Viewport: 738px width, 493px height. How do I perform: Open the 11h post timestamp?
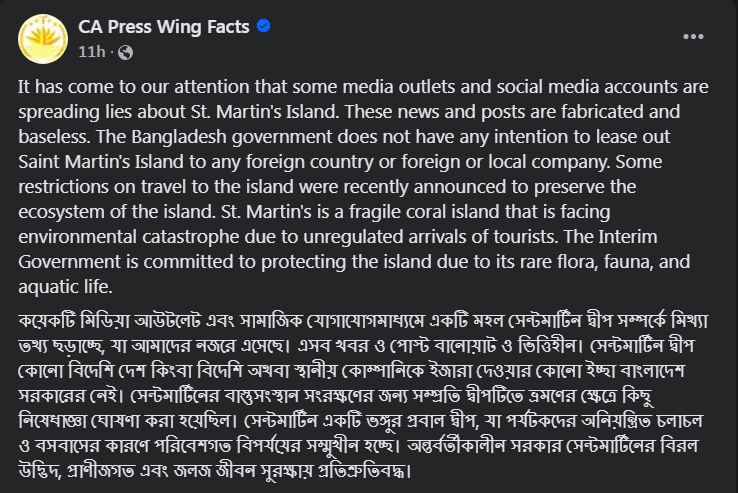pyautogui.click(x=92, y=52)
